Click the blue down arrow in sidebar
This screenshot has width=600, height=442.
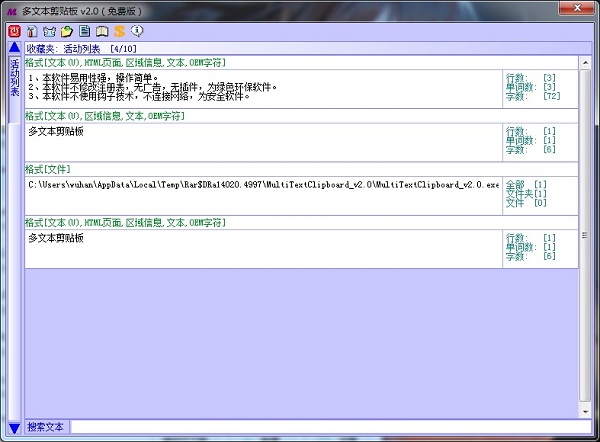tap(15, 428)
